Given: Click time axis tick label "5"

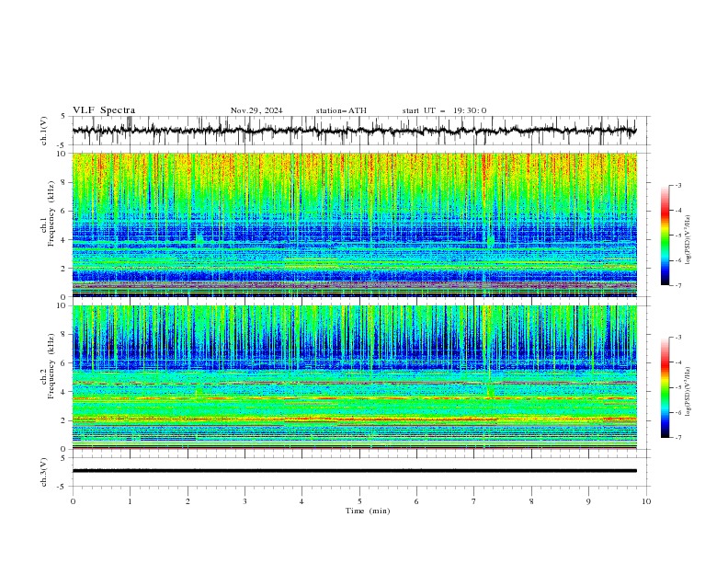Looking at the screenshot, I should click(x=359, y=501).
